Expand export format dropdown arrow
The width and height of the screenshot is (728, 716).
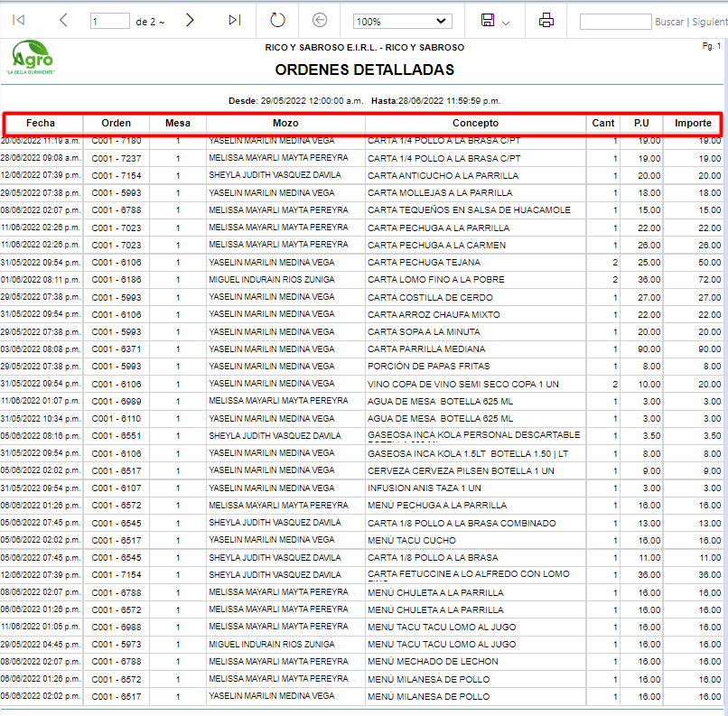(506, 23)
